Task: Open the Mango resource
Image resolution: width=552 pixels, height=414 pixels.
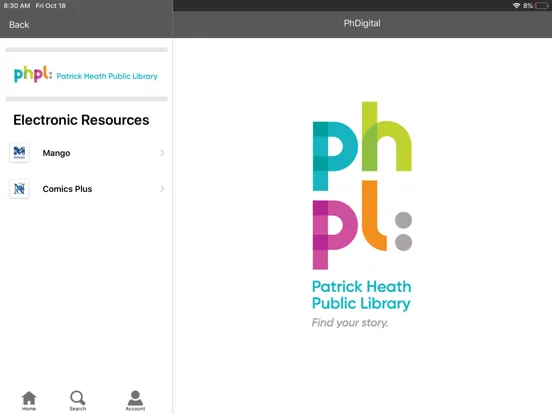Action: [87, 153]
